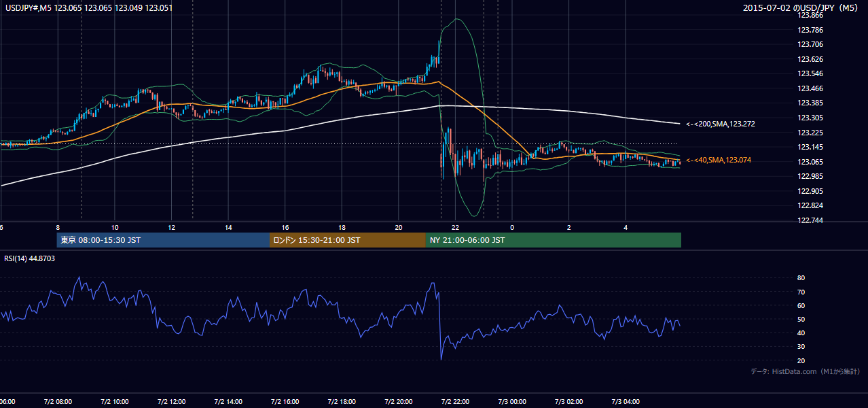Click the 123.065 price axis label
The image size is (868, 408).
click(x=811, y=162)
